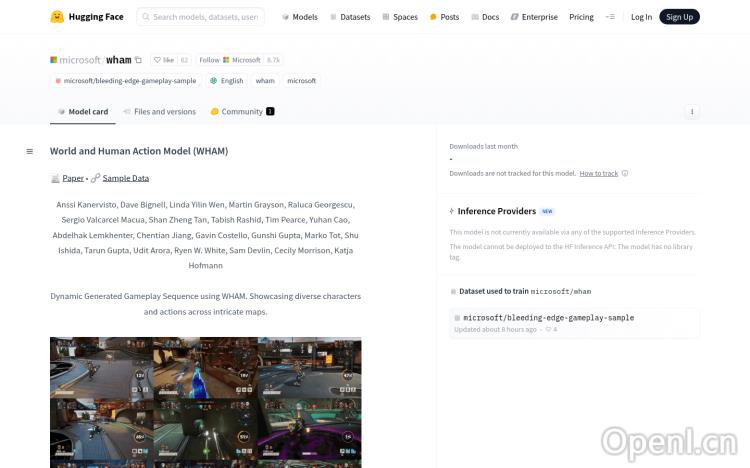Click the gameplay sequence preview image
The image size is (750, 468).
(205, 402)
